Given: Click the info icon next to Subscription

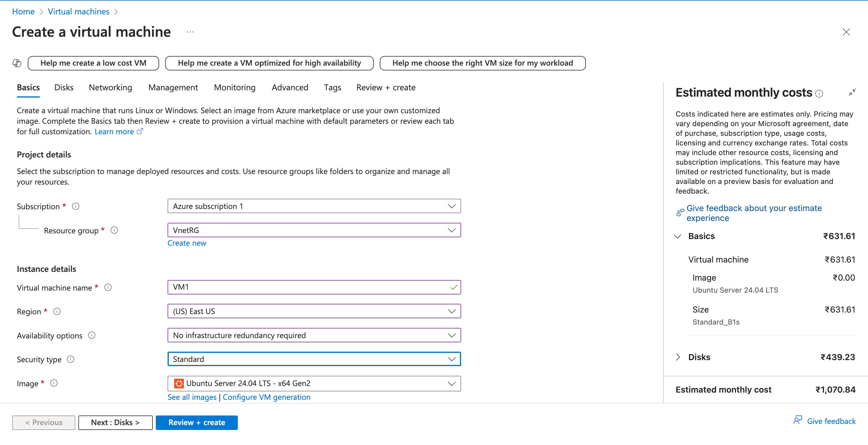Looking at the screenshot, I should tap(75, 206).
